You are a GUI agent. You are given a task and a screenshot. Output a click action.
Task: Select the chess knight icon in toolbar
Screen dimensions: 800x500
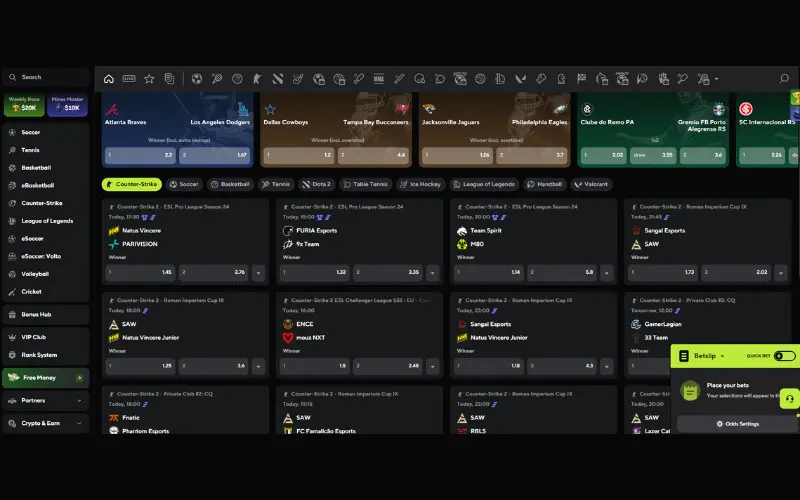pyautogui.click(x=561, y=79)
